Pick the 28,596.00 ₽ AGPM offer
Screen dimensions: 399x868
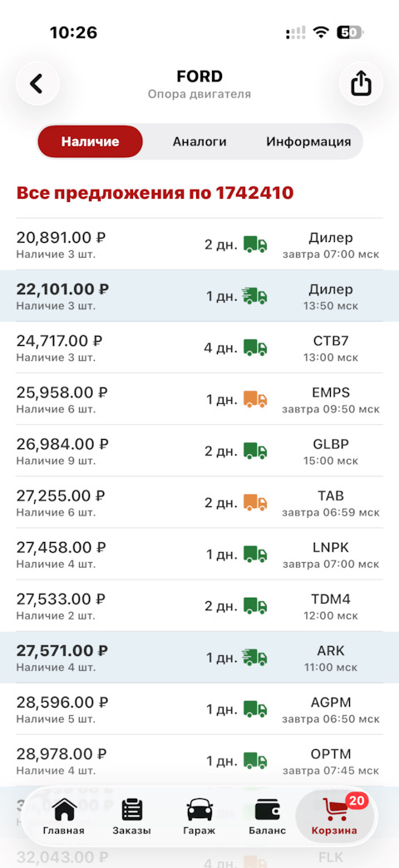click(x=199, y=709)
